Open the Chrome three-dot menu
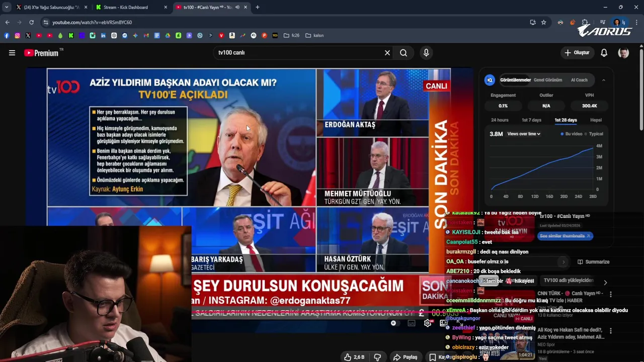Screen dimensions: 644x362 [x=637, y=22]
